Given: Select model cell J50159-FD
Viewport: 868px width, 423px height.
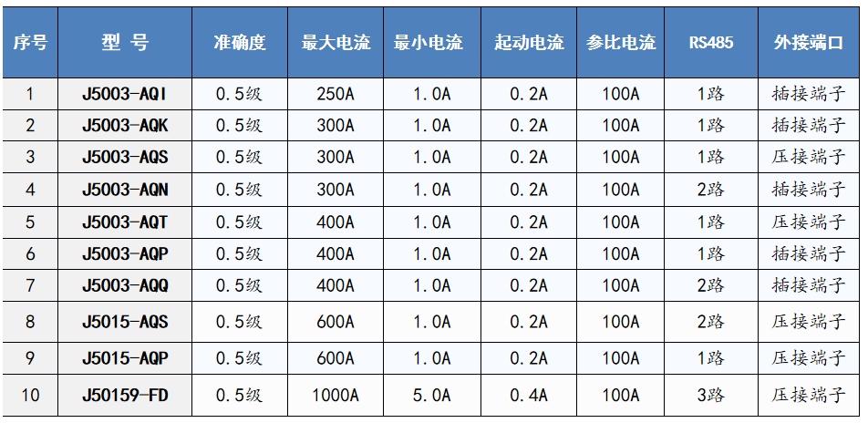Looking at the screenshot, I should (x=125, y=396).
